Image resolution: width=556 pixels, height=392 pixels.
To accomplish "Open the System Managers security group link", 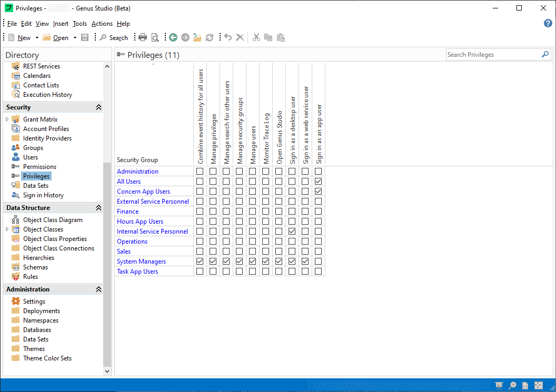I will coord(141,262).
